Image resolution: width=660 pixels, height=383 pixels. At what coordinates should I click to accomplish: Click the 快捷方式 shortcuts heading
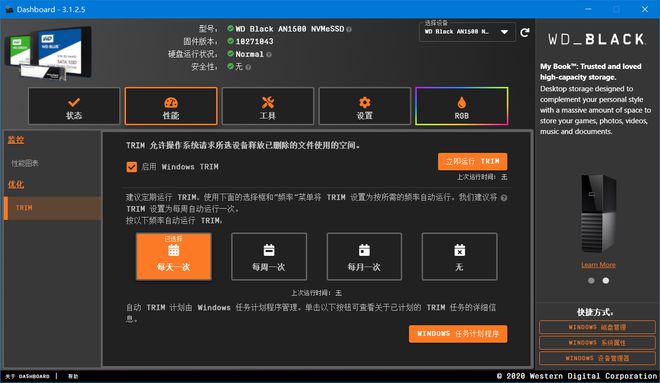[595, 312]
